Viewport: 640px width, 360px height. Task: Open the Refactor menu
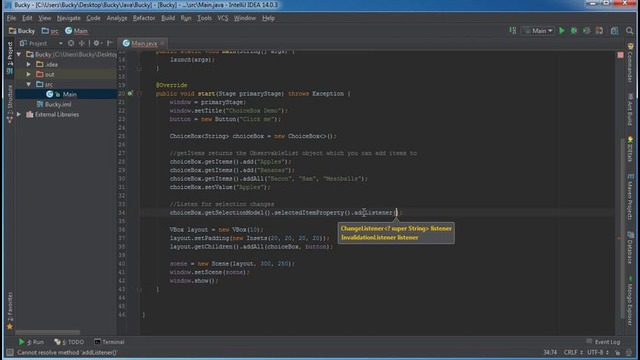(144, 18)
